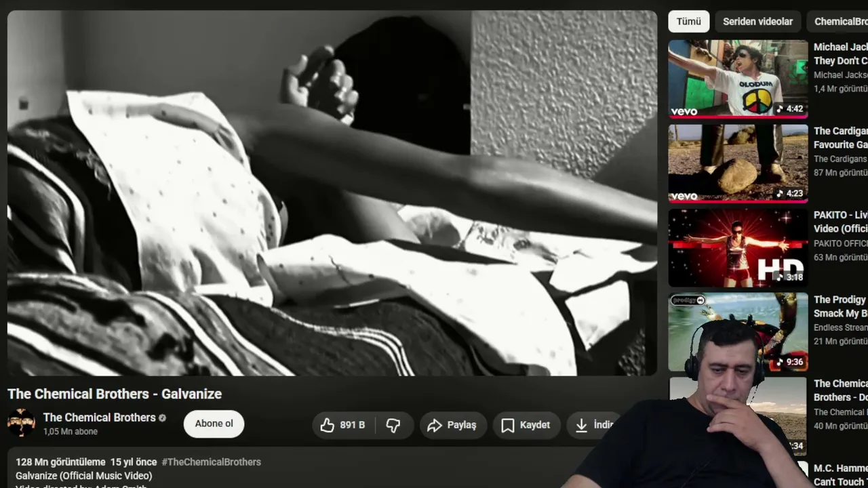Select the Tümü filter chip

pyautogui.click(x=688, y=22)
